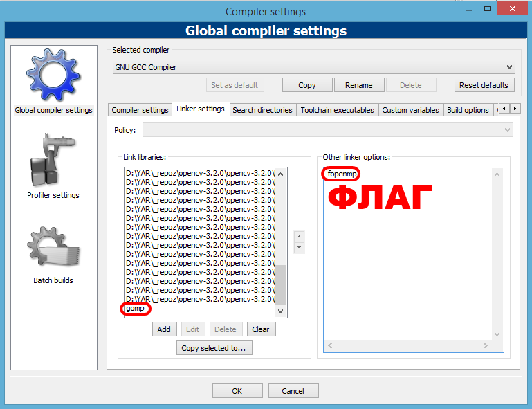The image size is (532, 409).
Task: Open Build options tab
Action: pos(468,110)
